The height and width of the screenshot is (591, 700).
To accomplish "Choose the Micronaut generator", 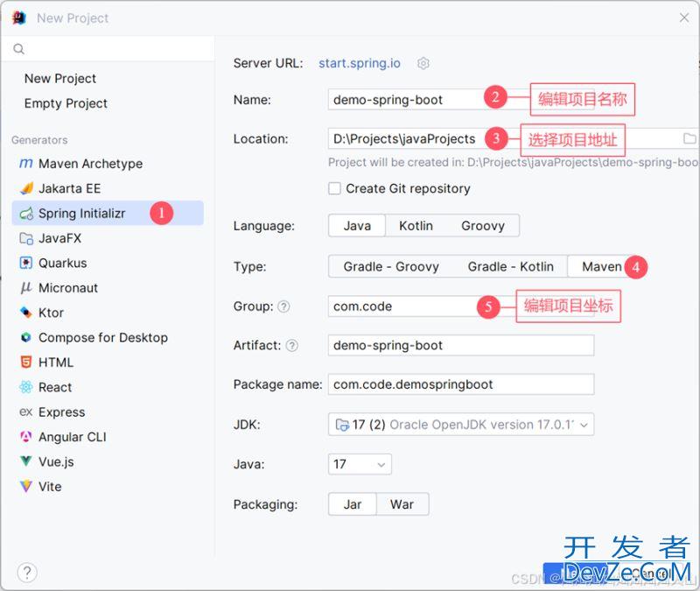I will [108, 288].
